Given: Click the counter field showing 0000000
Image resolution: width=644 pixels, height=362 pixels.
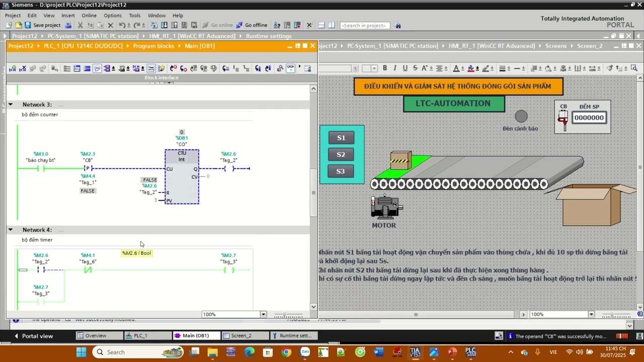Looking at the screenshot, I should [589, 118].
